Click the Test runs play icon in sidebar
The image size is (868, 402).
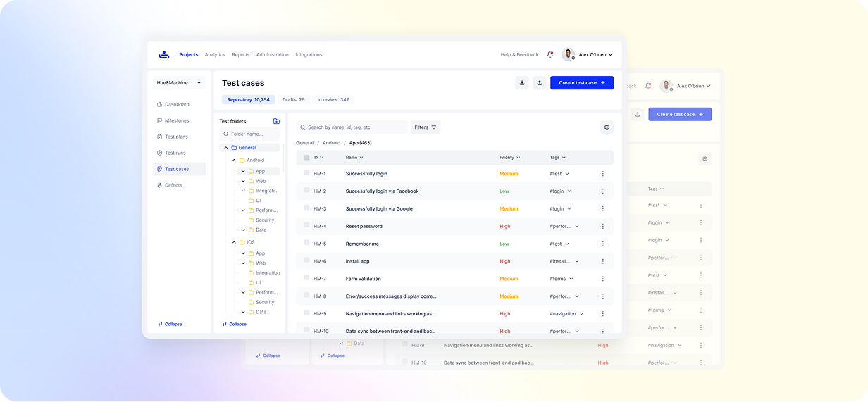pyautogui.click(x=159, y=153)
